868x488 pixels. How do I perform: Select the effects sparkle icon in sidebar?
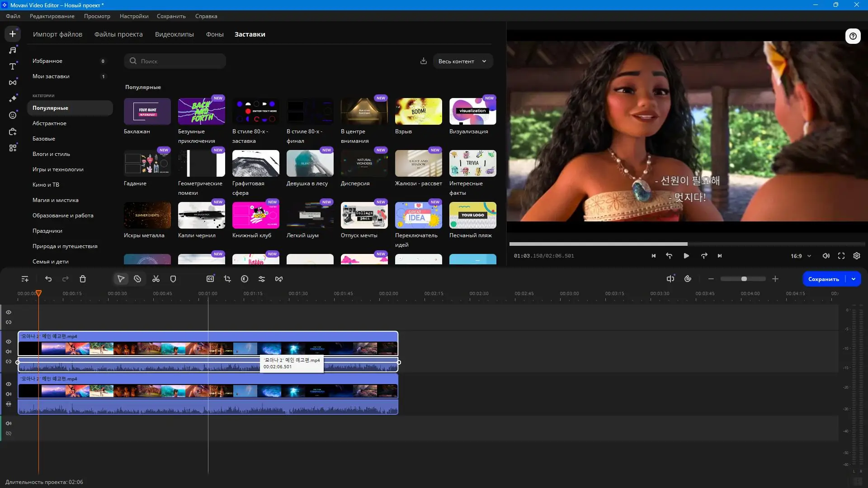click(13, 99)
